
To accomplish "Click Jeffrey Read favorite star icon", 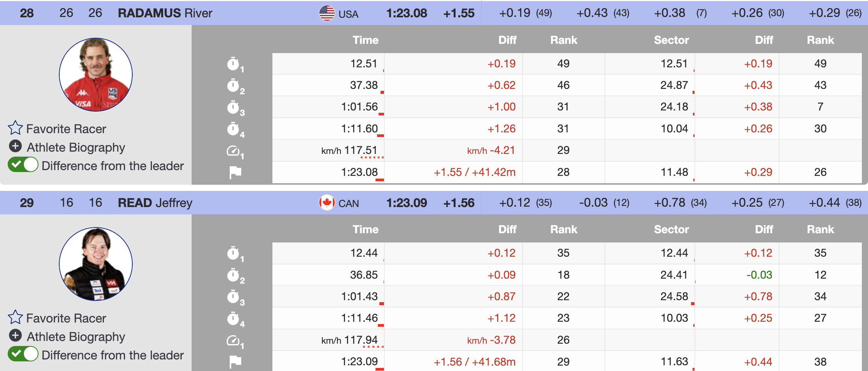I will 15,318.
